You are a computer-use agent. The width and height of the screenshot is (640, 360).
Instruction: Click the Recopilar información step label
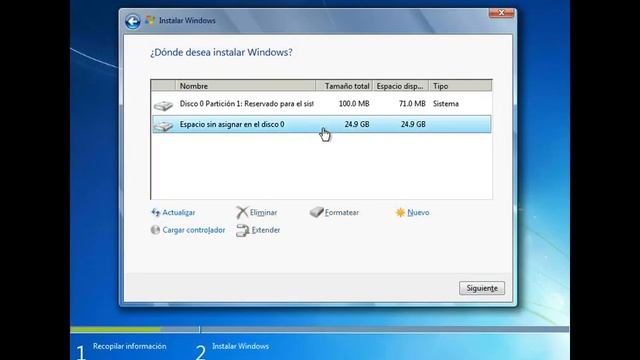click(x=129, y=346)
